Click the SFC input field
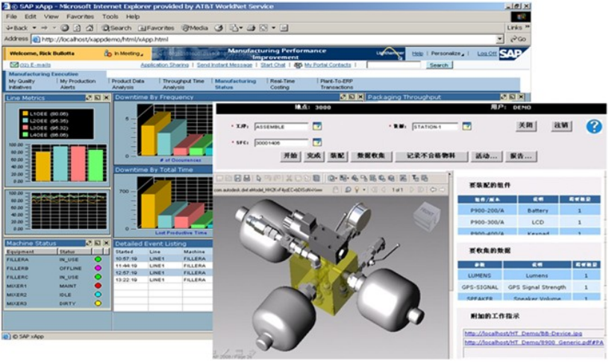Screen dimensions: 609x364 click(x=281, y=142)
